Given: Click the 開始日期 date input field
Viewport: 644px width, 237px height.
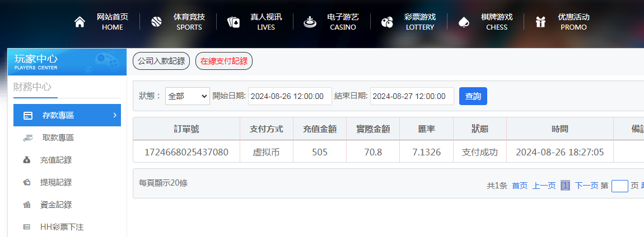Looking at the screenshot, I should click(x=290, y=96).
